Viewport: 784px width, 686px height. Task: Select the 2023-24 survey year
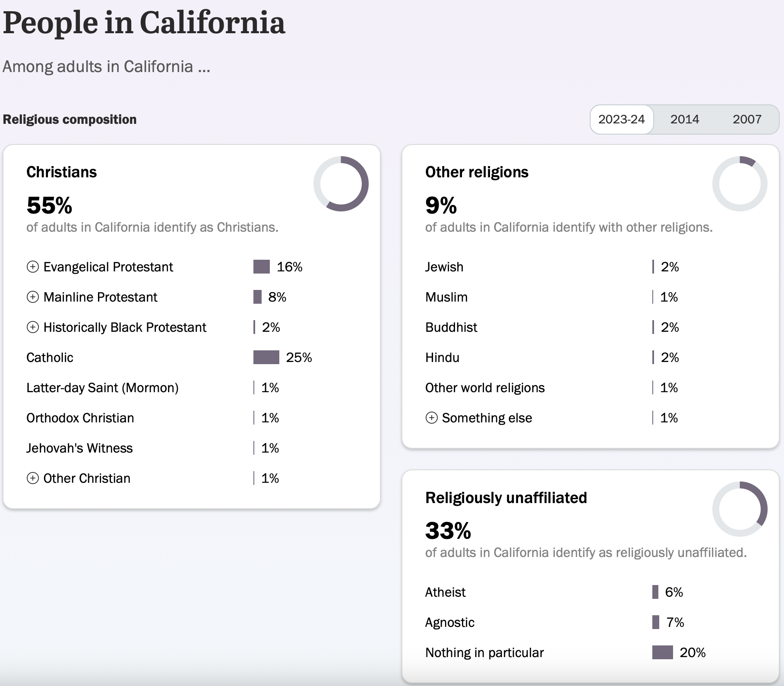click(622, 120)
